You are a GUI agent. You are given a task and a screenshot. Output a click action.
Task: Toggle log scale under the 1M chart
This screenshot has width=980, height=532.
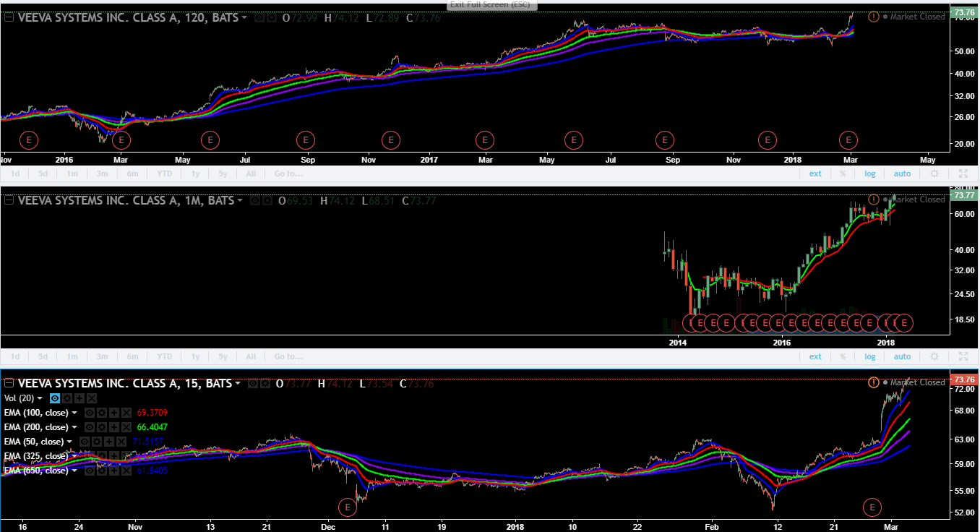tap(869, 356)
